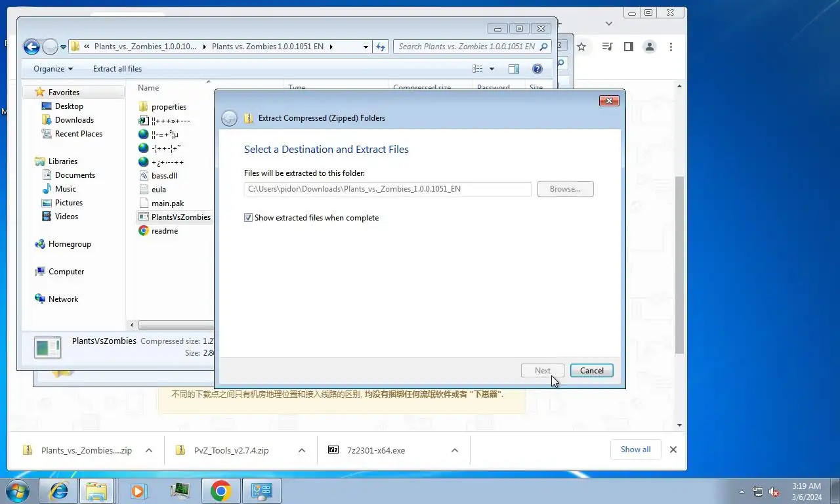The image size is (840, 504).
Task: Show hidden system tray icons
Action: [x=742, y=492]
